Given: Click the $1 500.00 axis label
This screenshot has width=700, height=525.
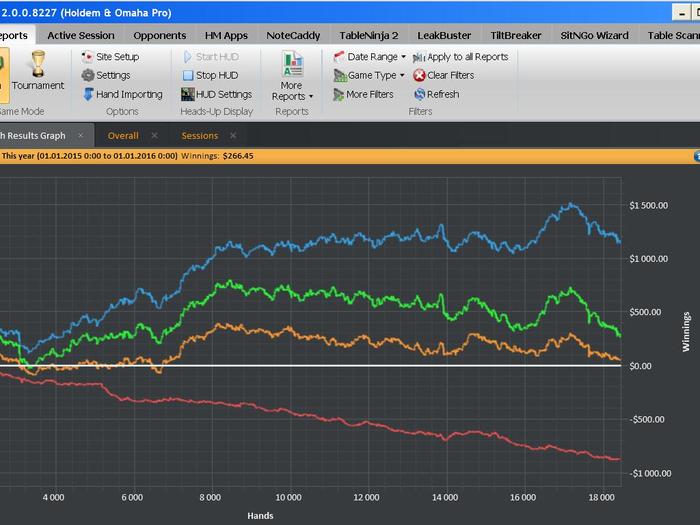Looking at the screenshot, I should click(x=648, y=205).
